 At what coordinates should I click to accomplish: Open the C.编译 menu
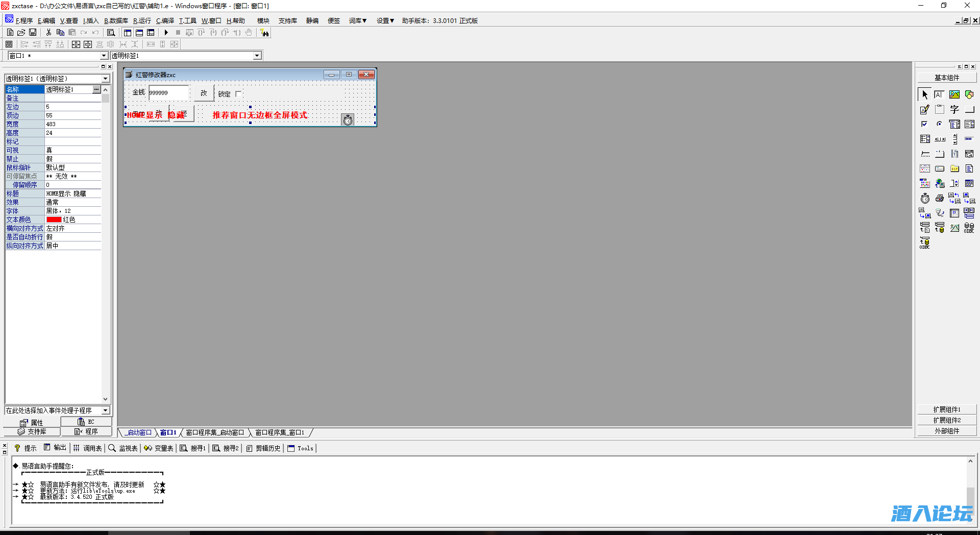click(165, 21)
